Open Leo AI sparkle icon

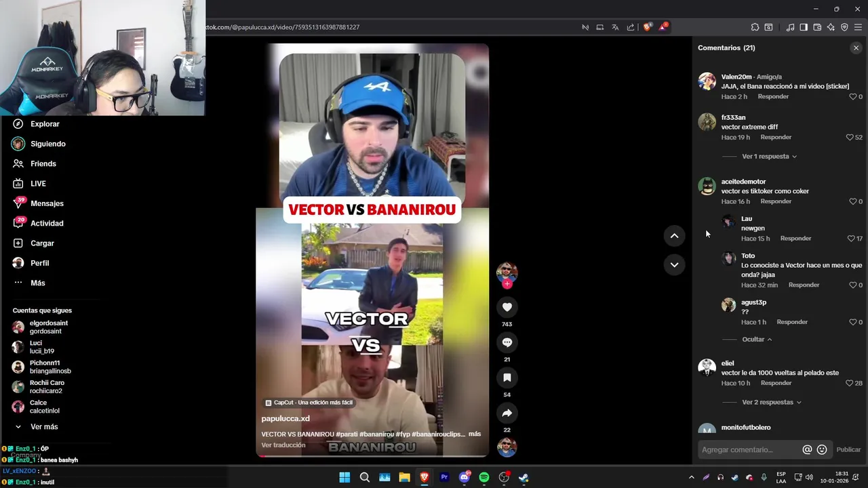point(831,27)
